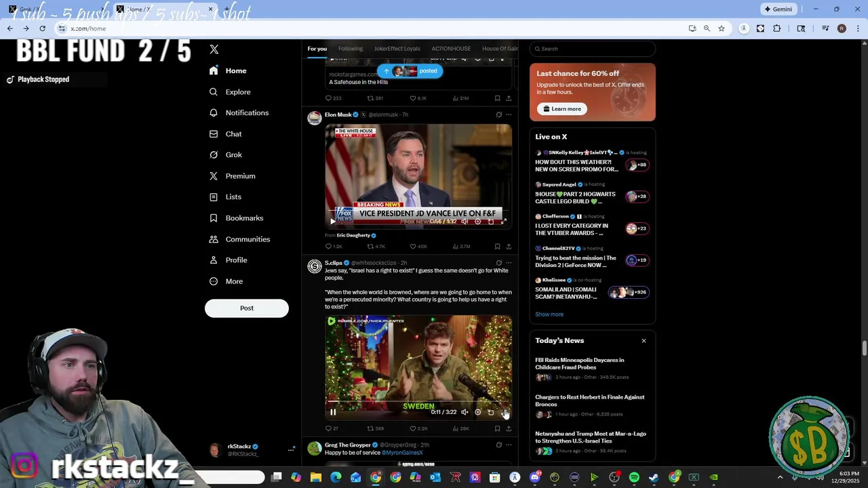Viewport: 868px width, 488px height.
Task: Reply to Elon Musk's post (1.2K)
Action: (x=333, y=247)
